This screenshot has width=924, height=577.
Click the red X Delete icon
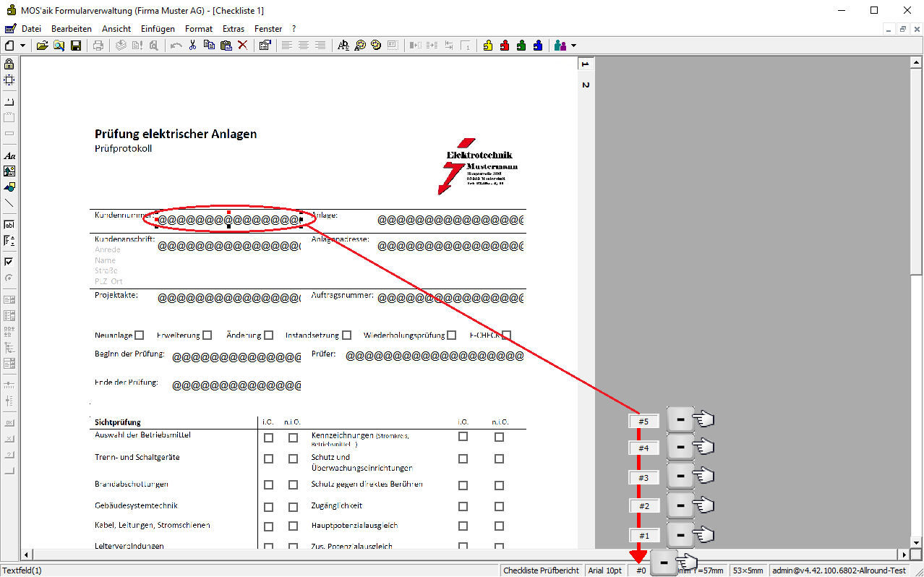(242, 46)
